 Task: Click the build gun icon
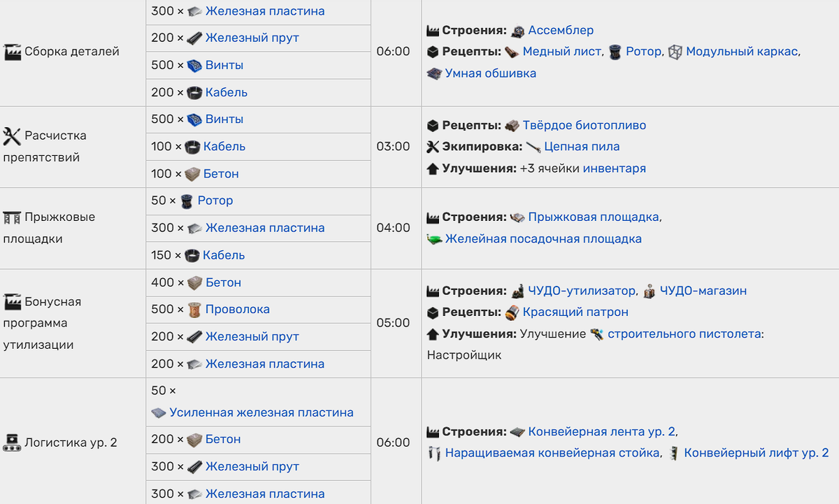pos(597,334)
